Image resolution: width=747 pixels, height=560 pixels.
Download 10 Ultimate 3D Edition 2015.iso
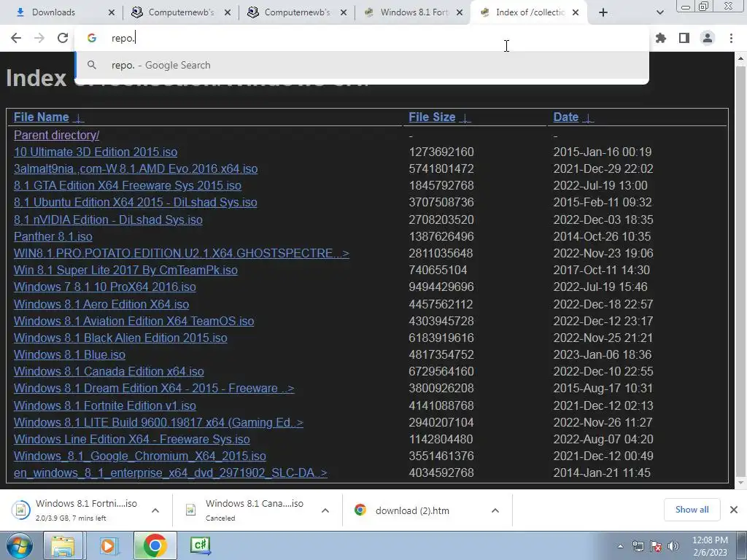click(96, 152)
